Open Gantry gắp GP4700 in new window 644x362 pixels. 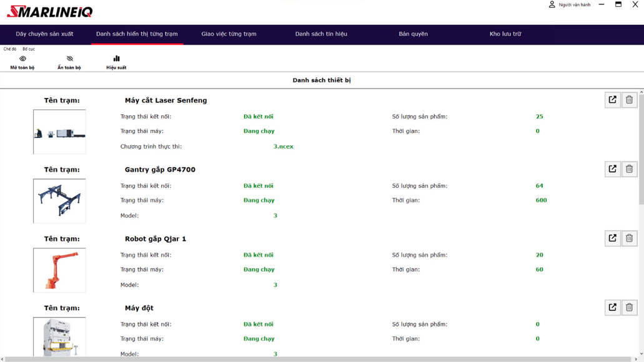(612, 169)
